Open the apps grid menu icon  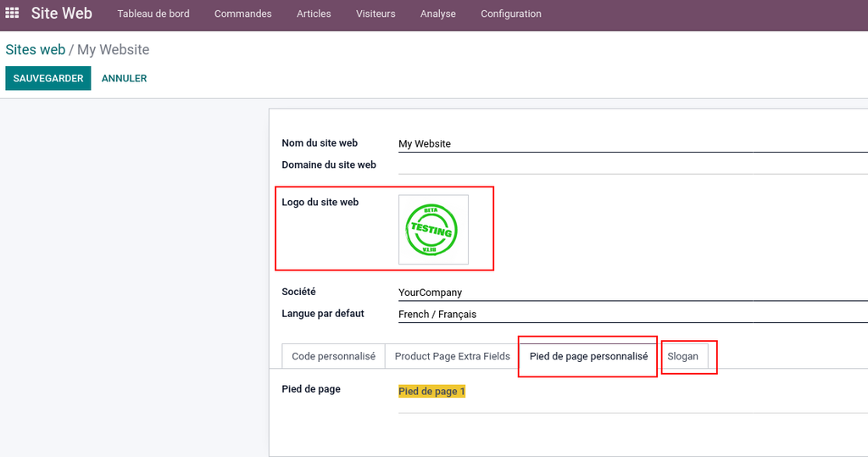point(12,13)
